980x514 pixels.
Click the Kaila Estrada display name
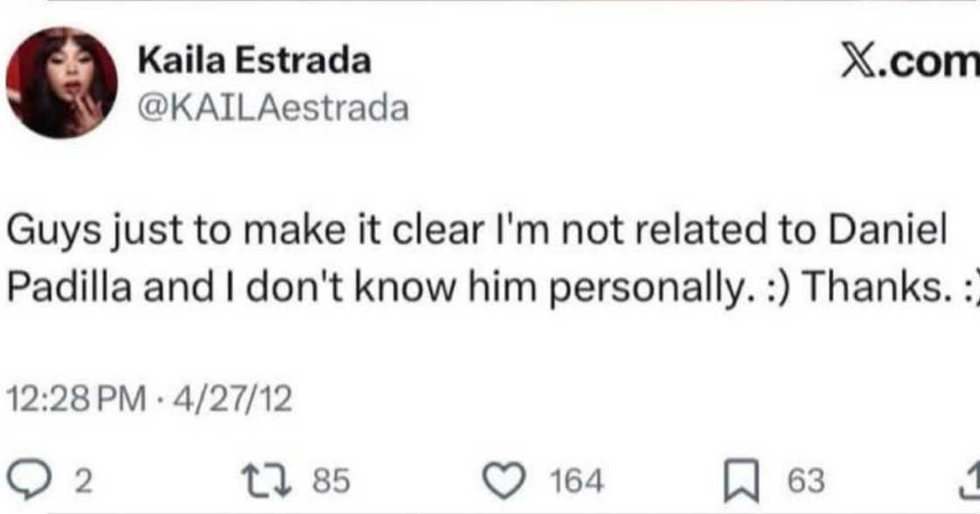255,61
